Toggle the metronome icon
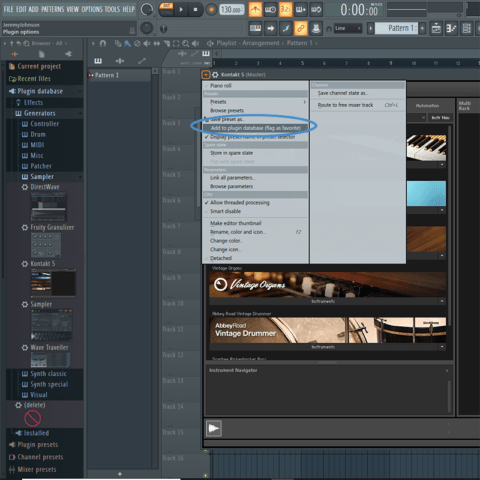The image size is (480, 480). 255,10
